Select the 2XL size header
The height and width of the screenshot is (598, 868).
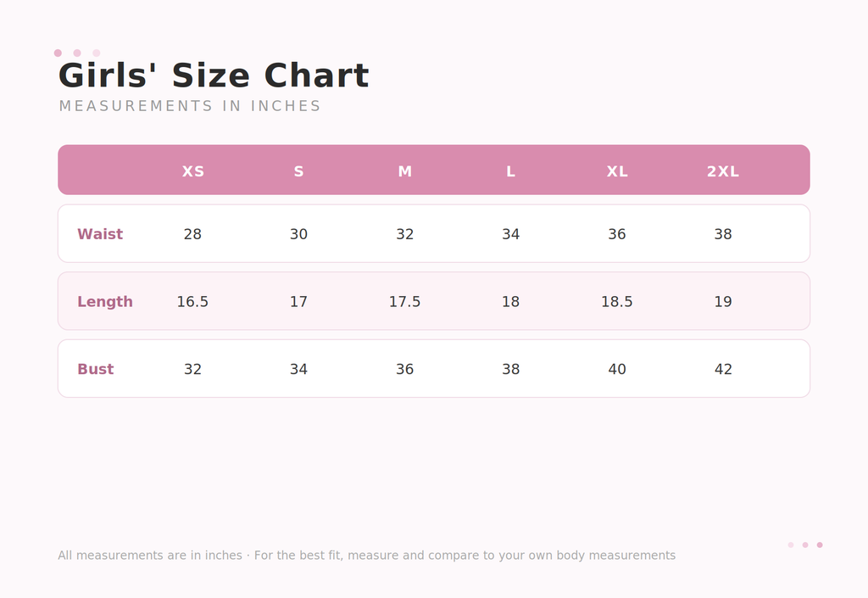tap(723, 171)
